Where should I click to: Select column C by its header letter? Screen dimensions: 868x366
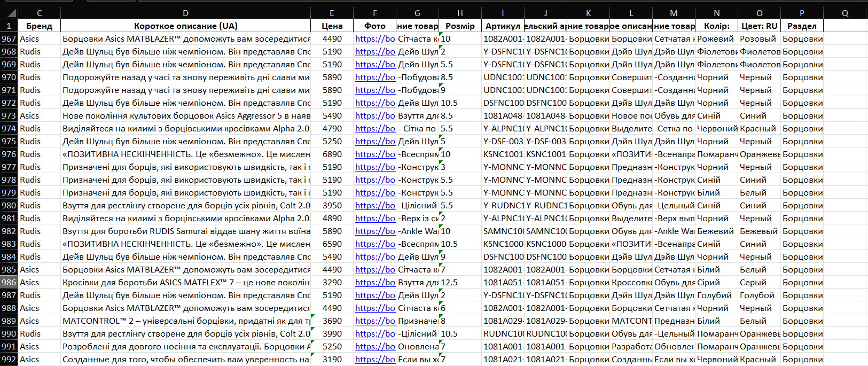coord(40,13)
